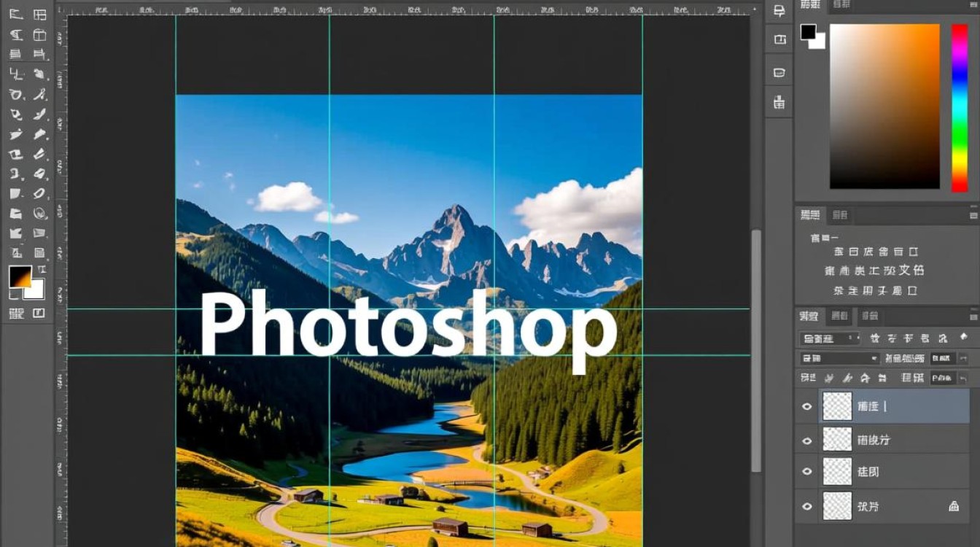Viewport: 980px width, 547px height.
Task: Open the layer filter type dropdown
Action: (x=830, y=338)
